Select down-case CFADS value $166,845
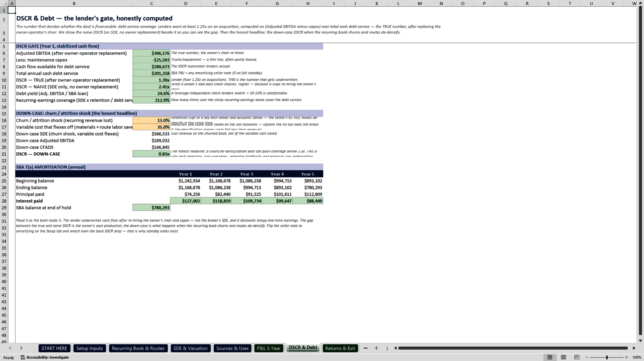 point(152,147)
